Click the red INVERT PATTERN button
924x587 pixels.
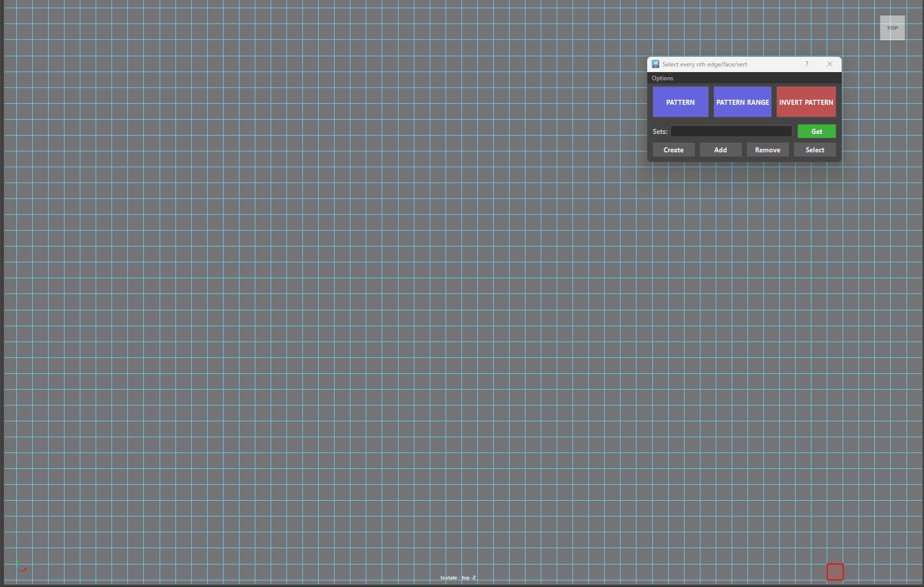tap(806, 102)
